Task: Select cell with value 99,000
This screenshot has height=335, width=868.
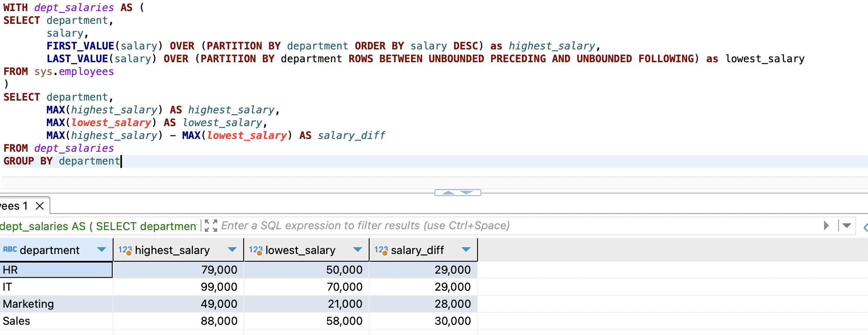Action: 178,287
